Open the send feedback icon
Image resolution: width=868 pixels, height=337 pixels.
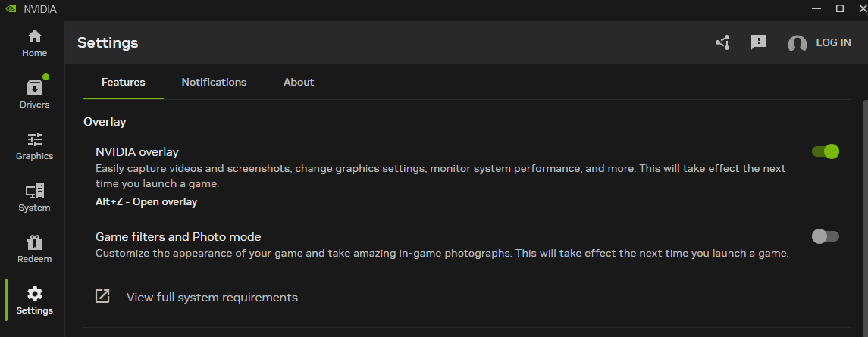(758, 42)
